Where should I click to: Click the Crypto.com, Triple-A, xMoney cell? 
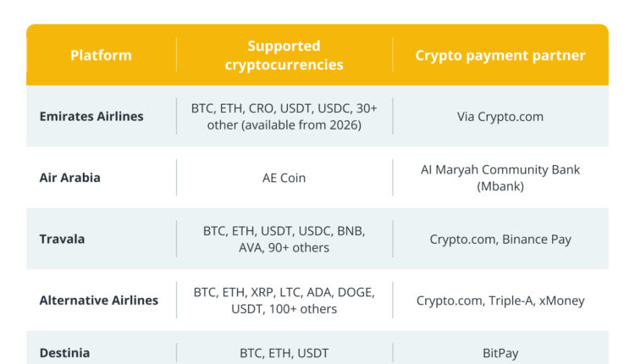pyautogui.click(x=500, y=301)
